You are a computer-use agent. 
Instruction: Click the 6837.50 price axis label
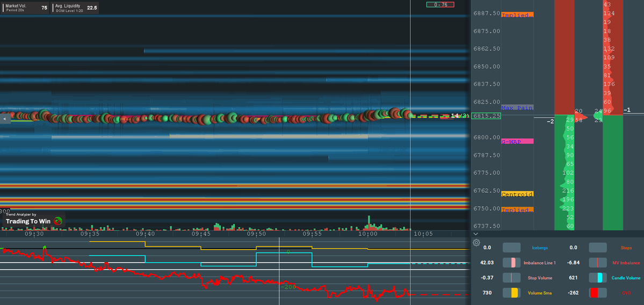click(x=487, y=84)
